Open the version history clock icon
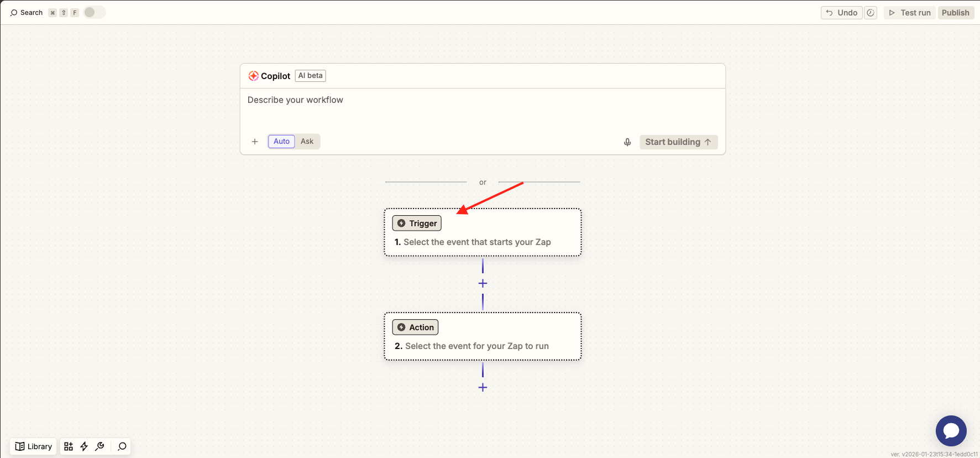The height and width of the screenshot is (458, 980). click(x=871, y=13)
